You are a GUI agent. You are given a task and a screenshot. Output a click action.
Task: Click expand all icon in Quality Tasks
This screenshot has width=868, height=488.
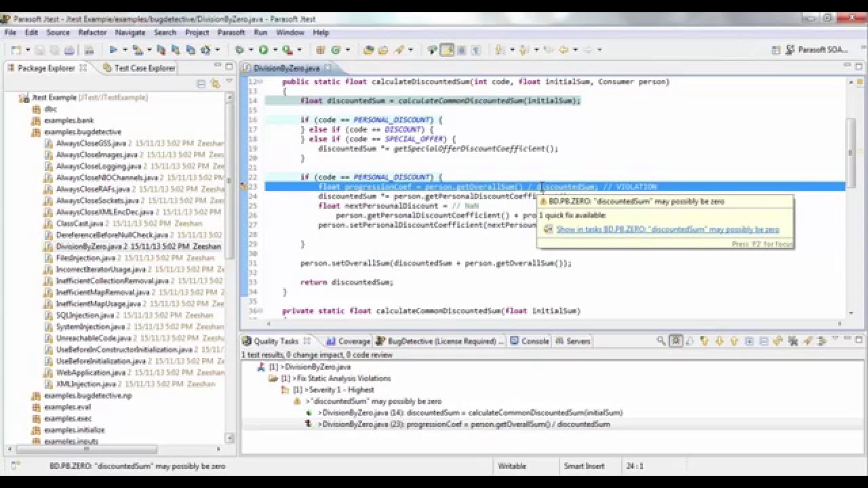[749, 341]
